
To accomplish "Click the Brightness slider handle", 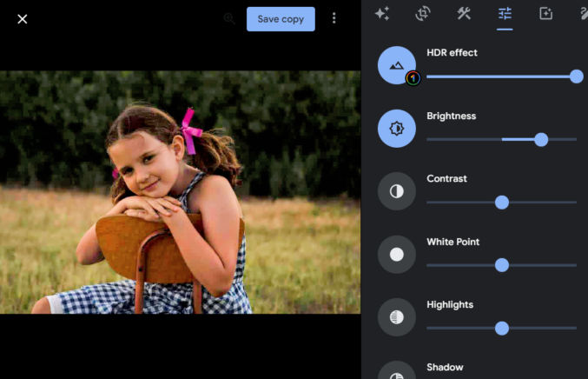I will (541, 140).
